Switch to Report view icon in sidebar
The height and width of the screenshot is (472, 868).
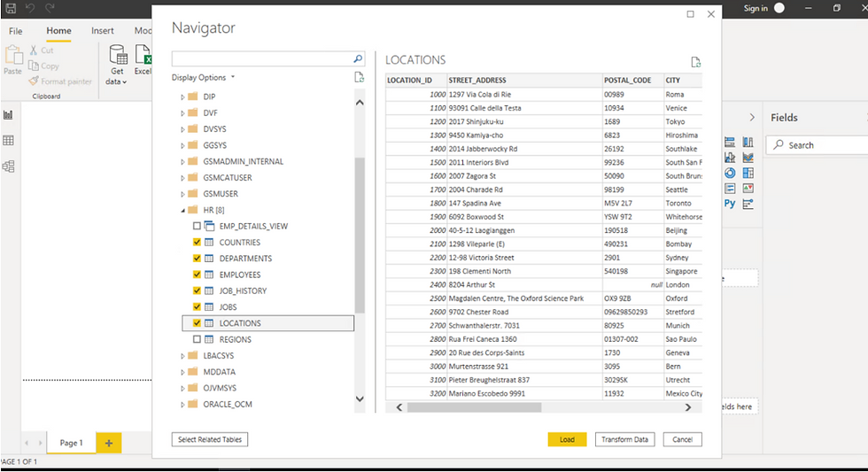coord(8,115)
